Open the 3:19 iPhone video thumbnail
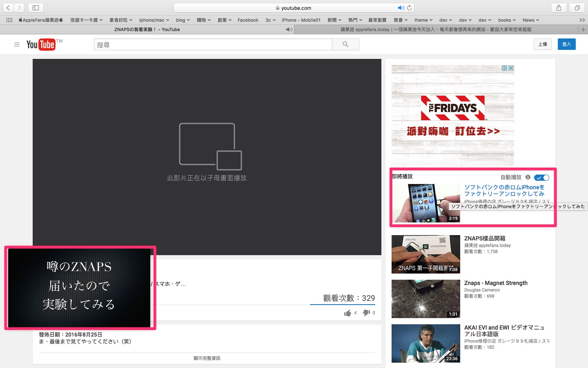Screen dimensions: 588x368 tap(426, 203)
